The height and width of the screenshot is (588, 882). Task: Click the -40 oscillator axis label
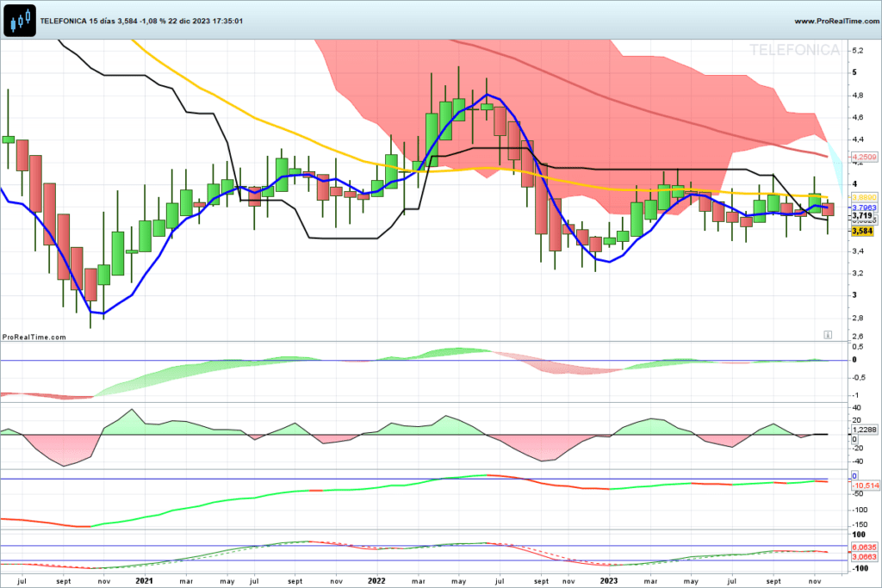(x=857, y=461)
